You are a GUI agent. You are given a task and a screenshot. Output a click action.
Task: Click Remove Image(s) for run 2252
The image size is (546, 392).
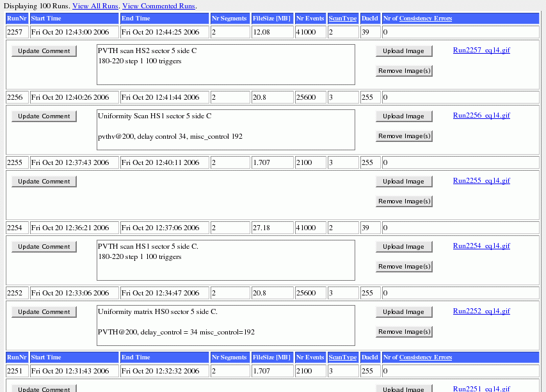pos(404,331)
